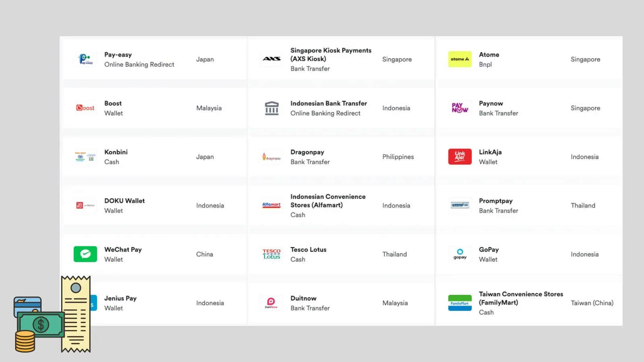Click the Tesco Lotus logo
This screenshot has height=362, width=644.
[x=272, y=254]
